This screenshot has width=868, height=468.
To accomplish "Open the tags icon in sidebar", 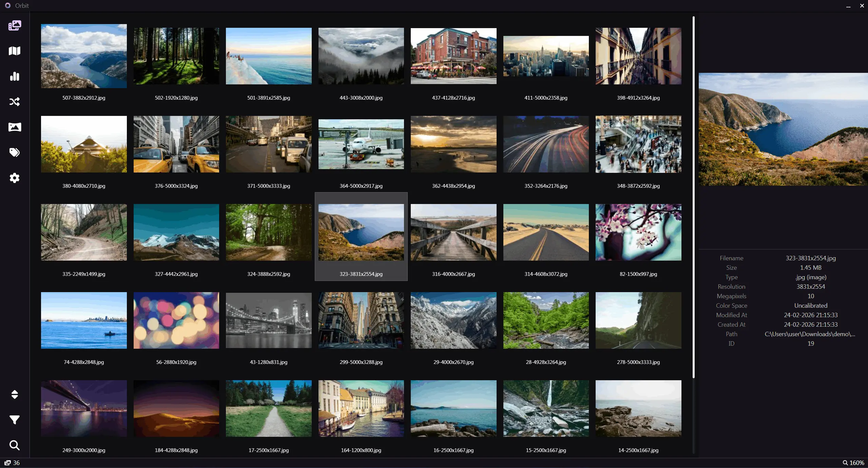I will click(15, 152).
